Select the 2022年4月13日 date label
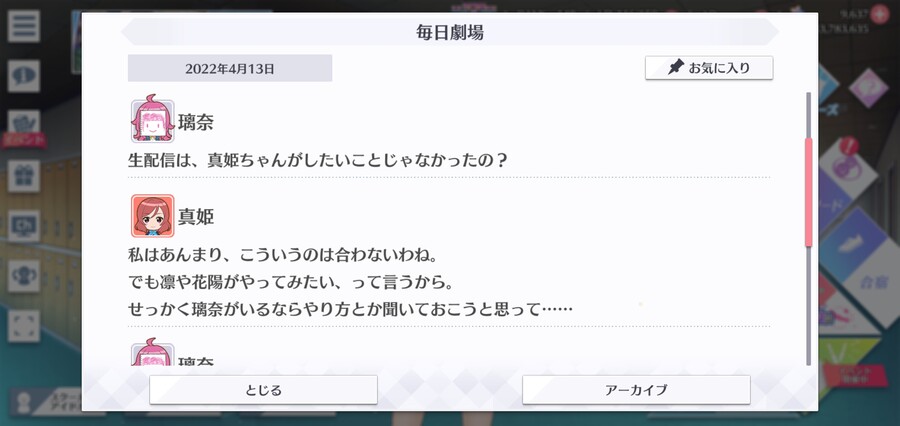 (230, 68)
